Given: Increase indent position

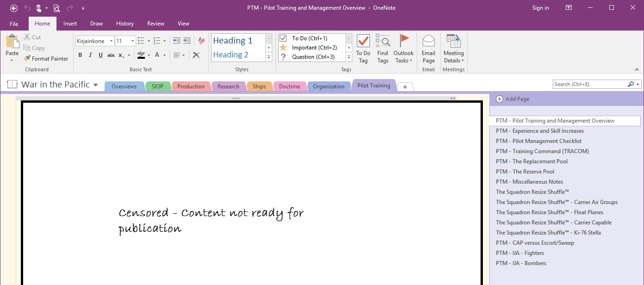Looking at the screenshot, I should click(187, 41).
